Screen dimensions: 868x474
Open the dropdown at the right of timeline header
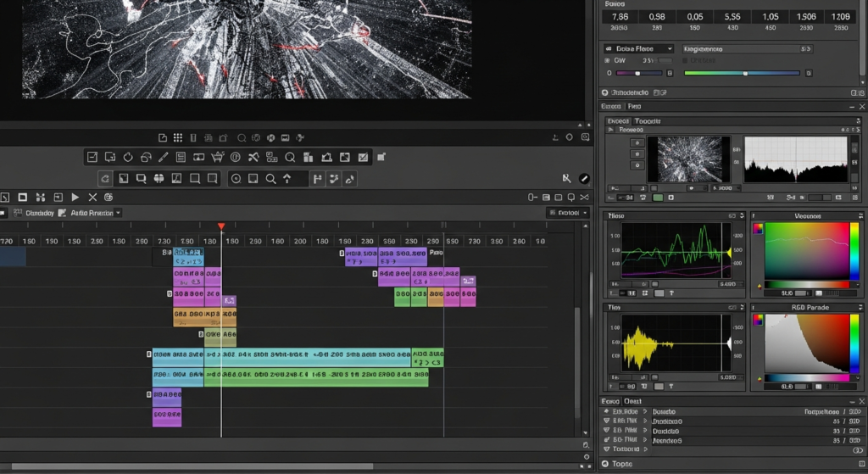567,213
